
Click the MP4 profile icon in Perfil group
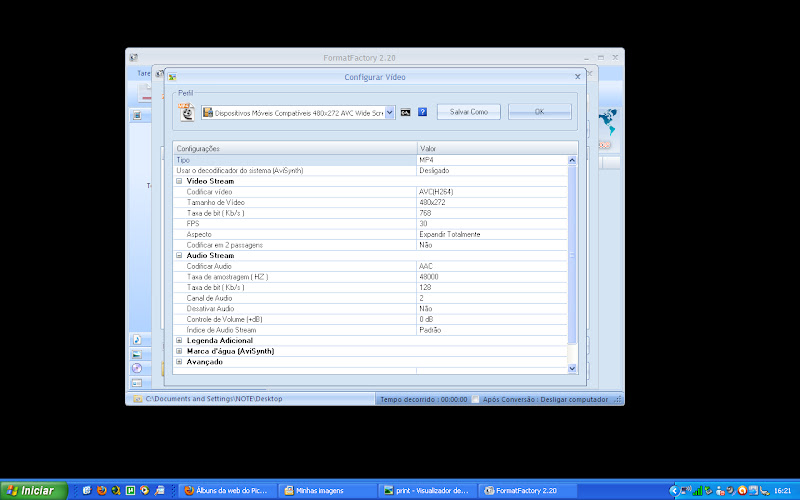[187, 112]
